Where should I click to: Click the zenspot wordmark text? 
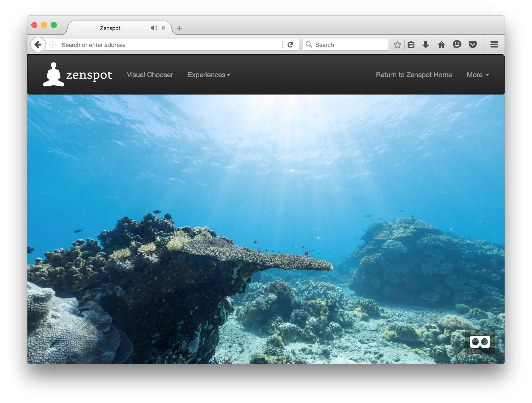tap(89, 75)
